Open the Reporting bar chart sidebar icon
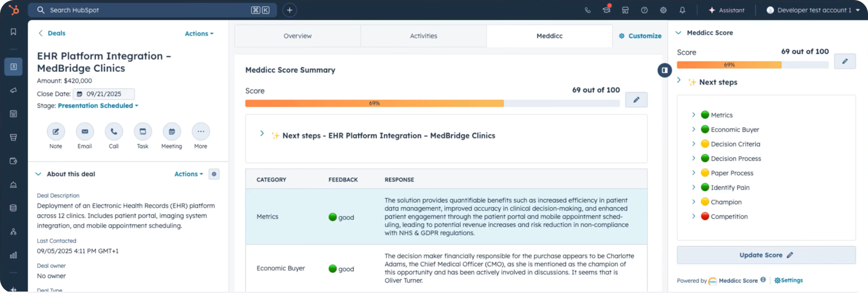This screenshot has width=868, height=293. click(13, 255)
